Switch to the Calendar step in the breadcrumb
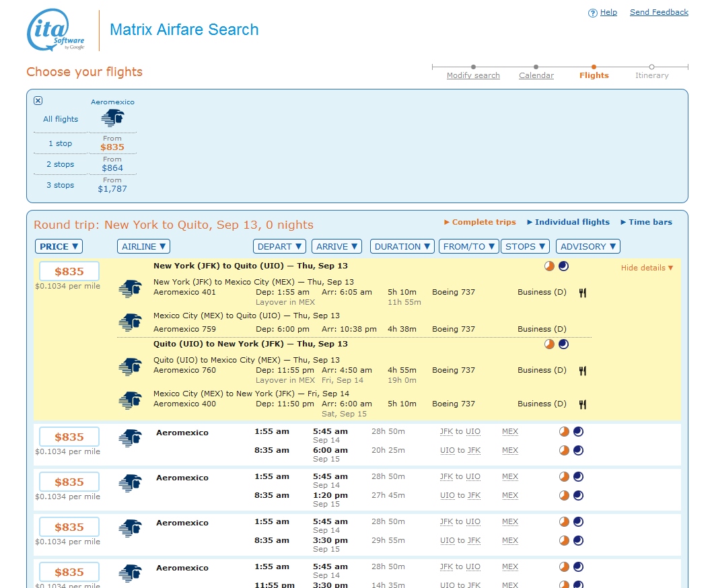 536,75
